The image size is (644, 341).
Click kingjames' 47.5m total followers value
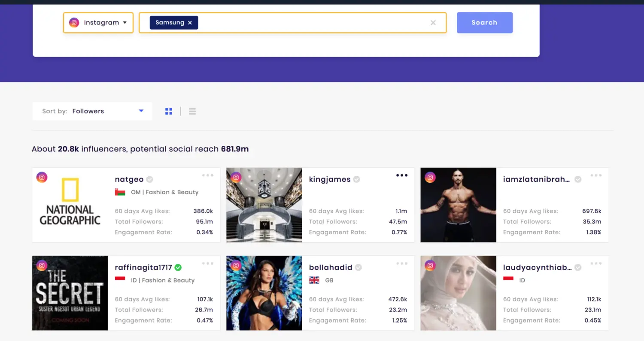pos(398,222)
